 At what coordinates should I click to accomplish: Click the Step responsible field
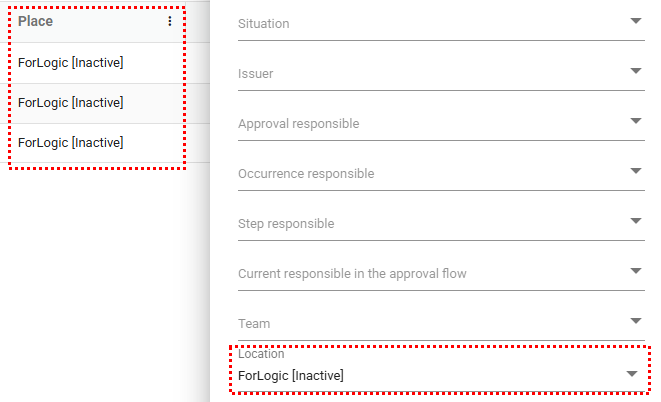420,223
